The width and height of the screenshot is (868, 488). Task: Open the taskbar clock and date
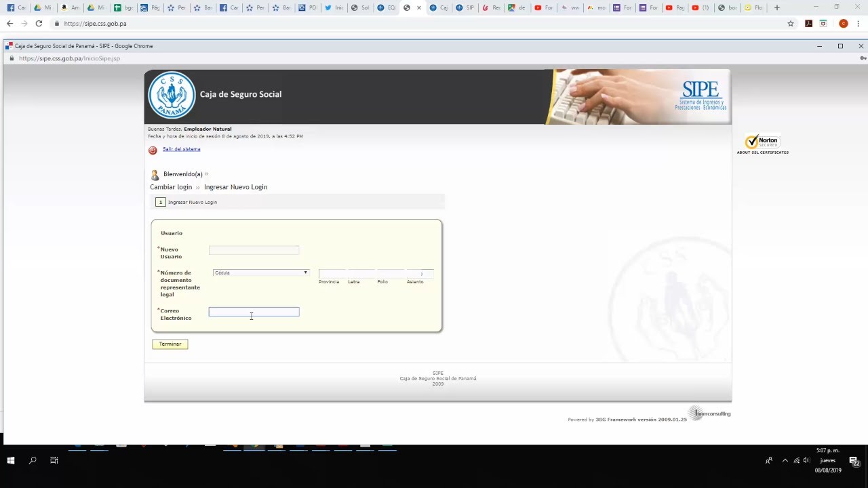828,460
